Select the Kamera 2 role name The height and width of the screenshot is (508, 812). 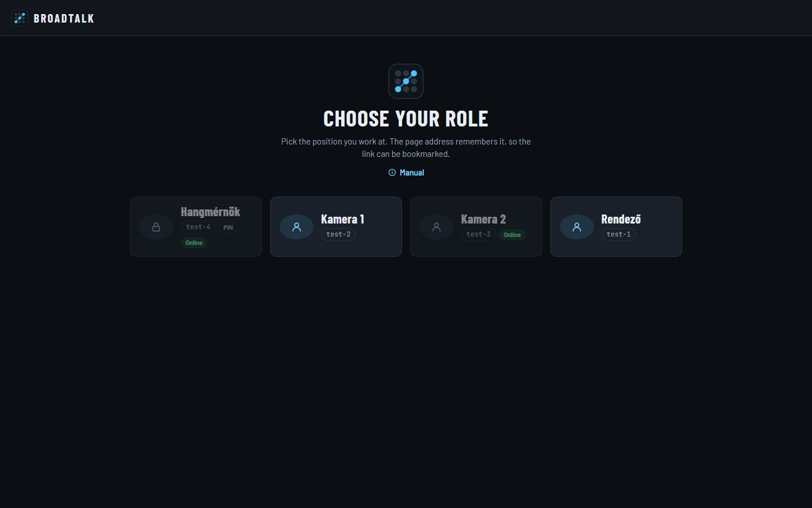483,219
